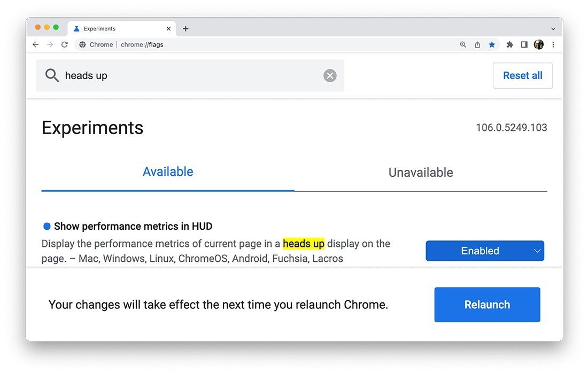Click the red close window button
The image size is (588, 374).
[38, 27]
